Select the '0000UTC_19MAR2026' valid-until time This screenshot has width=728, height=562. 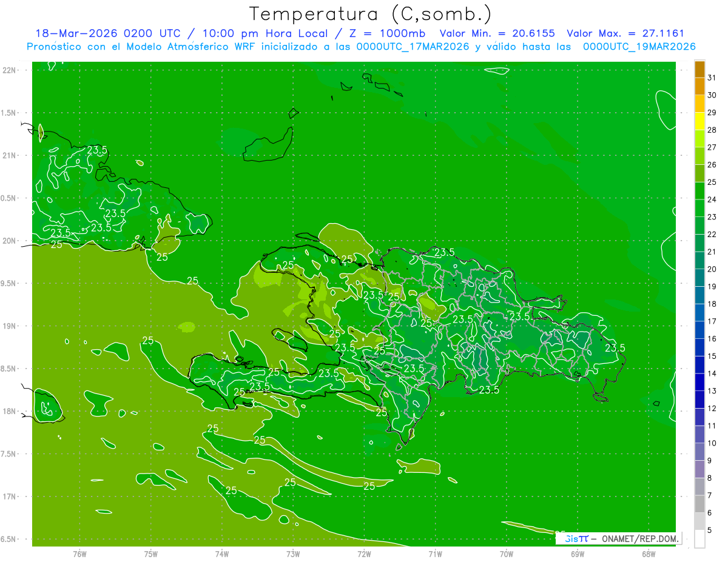tap(639, 47)
